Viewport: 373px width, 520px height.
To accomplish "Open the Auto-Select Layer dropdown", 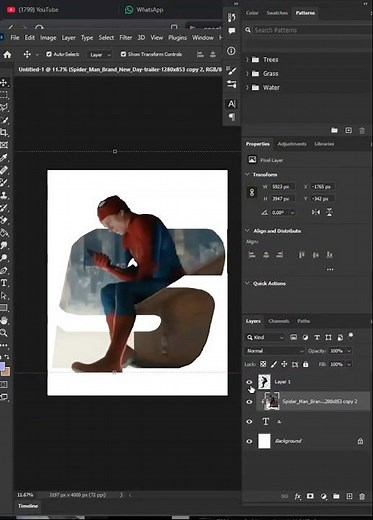I will click(x=100, y=55).
